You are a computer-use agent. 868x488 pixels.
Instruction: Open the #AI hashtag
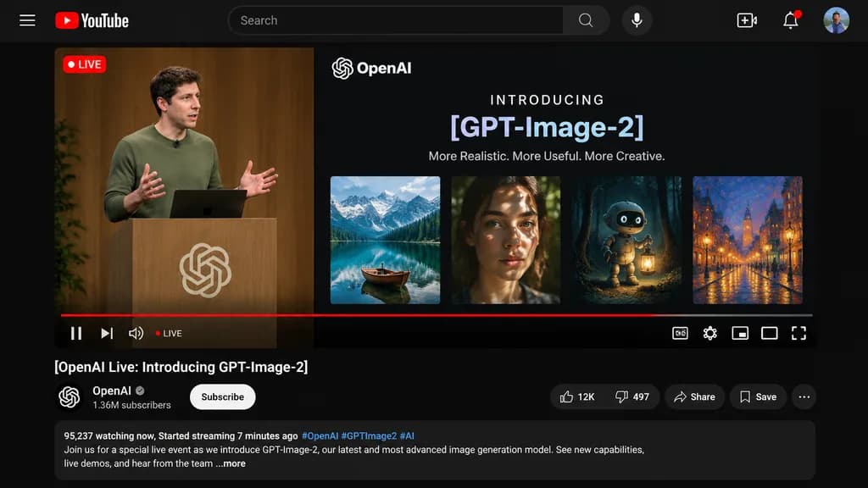pyautogui.click(x=407, y=436)
